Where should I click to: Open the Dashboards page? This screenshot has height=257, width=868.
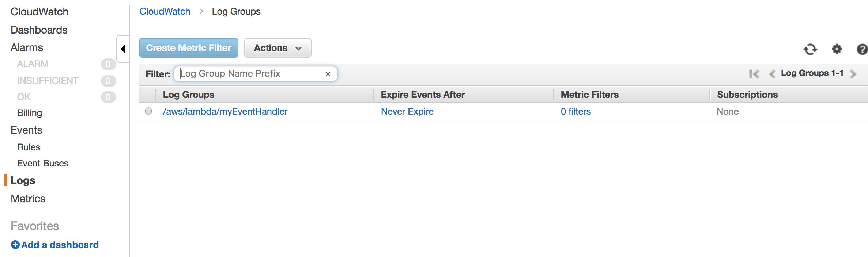coord(39,30)
